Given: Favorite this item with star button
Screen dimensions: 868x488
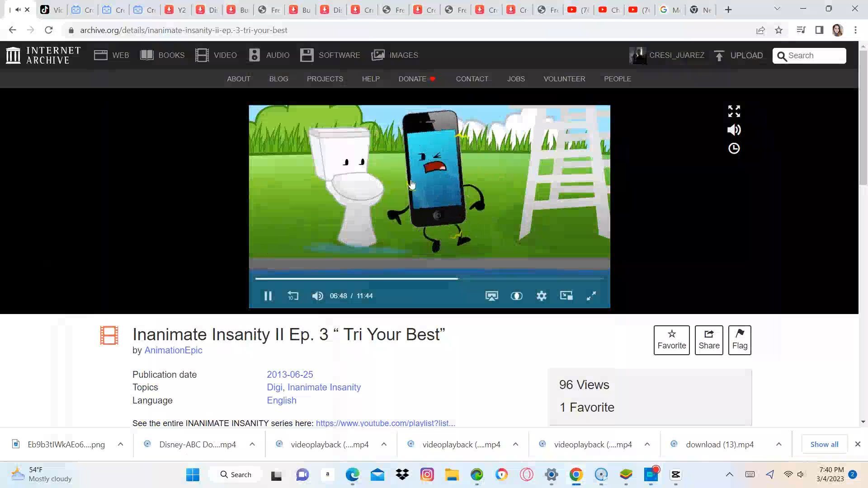Looking at the screenshot, I should click(671, 340).
